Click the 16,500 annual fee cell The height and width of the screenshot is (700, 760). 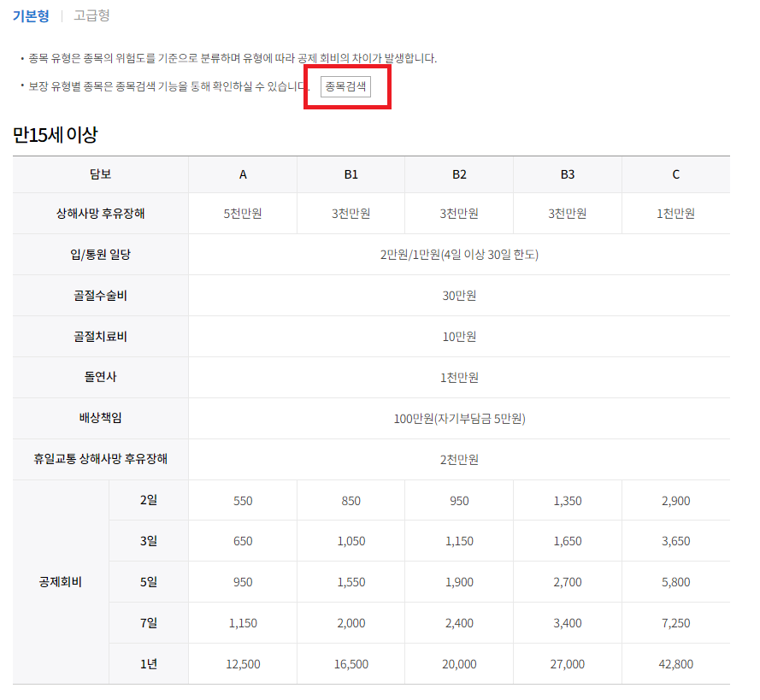tap(351, 664)
